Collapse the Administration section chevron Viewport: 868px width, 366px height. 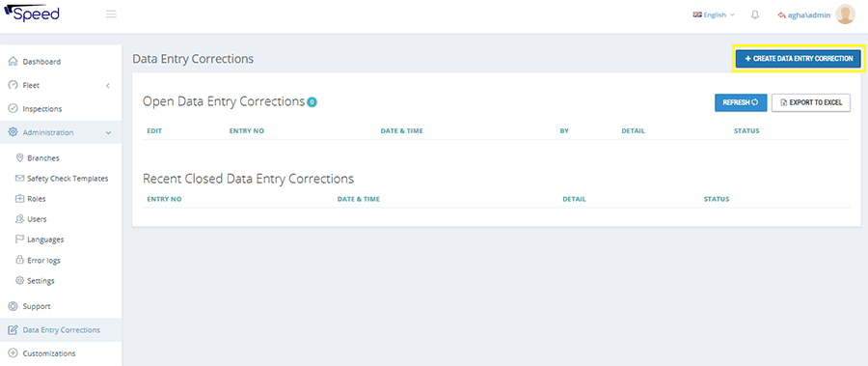[108, 132]
